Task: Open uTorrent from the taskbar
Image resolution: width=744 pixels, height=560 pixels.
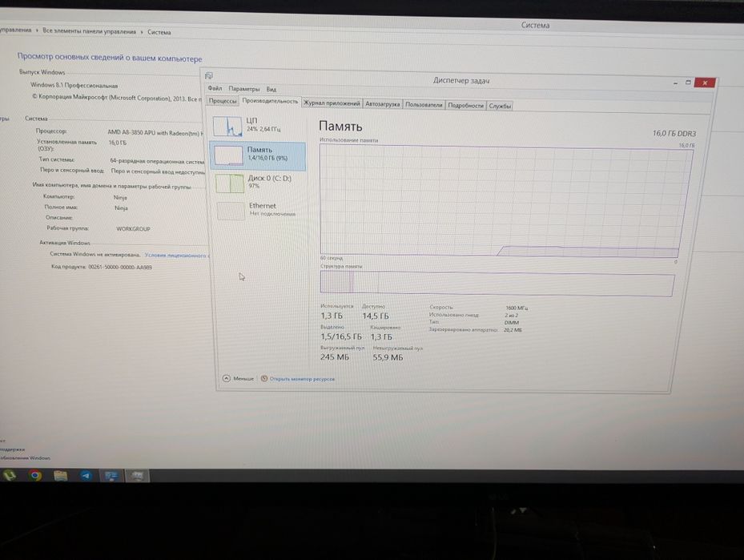Action: coord(9,474)
